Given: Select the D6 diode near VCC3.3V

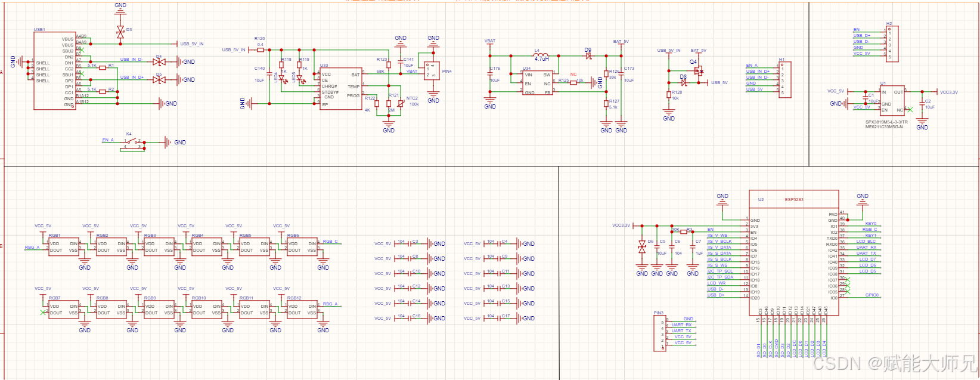Looking at the screenshot, I should tap(642, 247).
